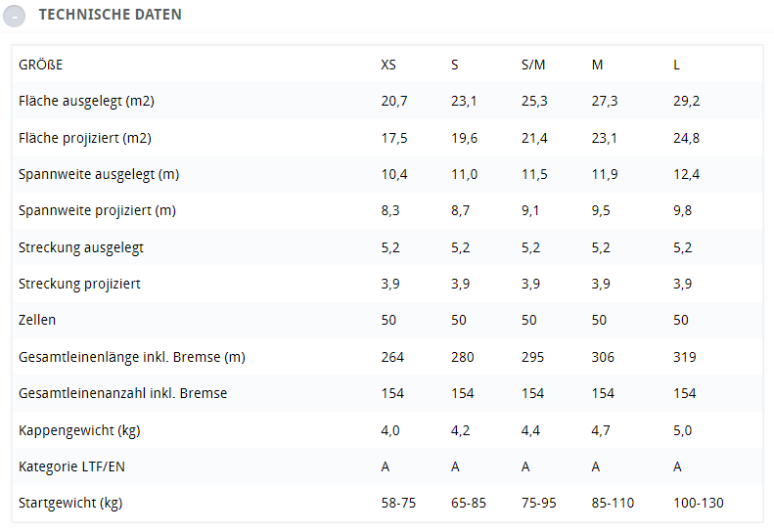Screen dimensions: 774x532
Task: Click the L size column header
Action: tap(676, 65)
